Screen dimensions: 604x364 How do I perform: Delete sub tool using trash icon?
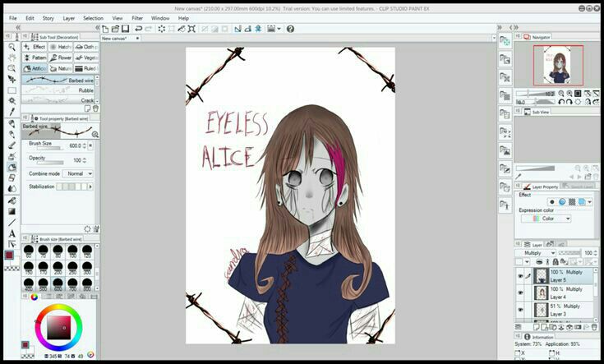96,108
